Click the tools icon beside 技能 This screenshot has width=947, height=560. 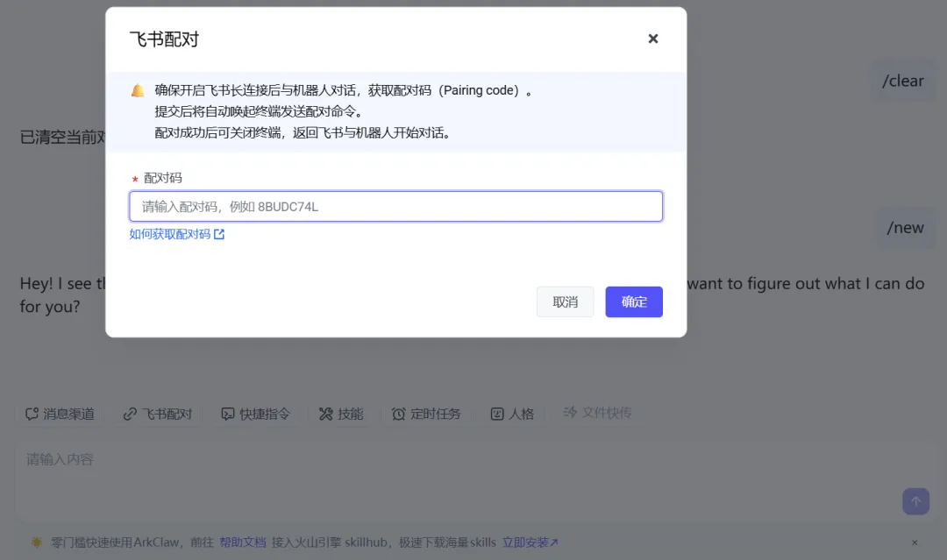(x=326, y=414)
